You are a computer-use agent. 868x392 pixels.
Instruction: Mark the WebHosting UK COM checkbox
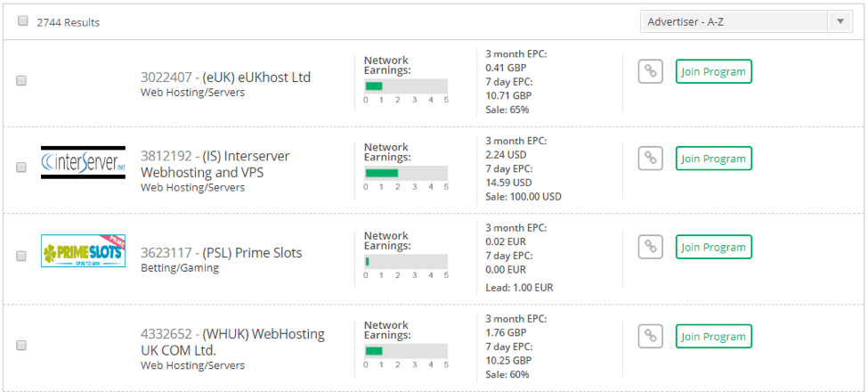[x=21, y=345]
